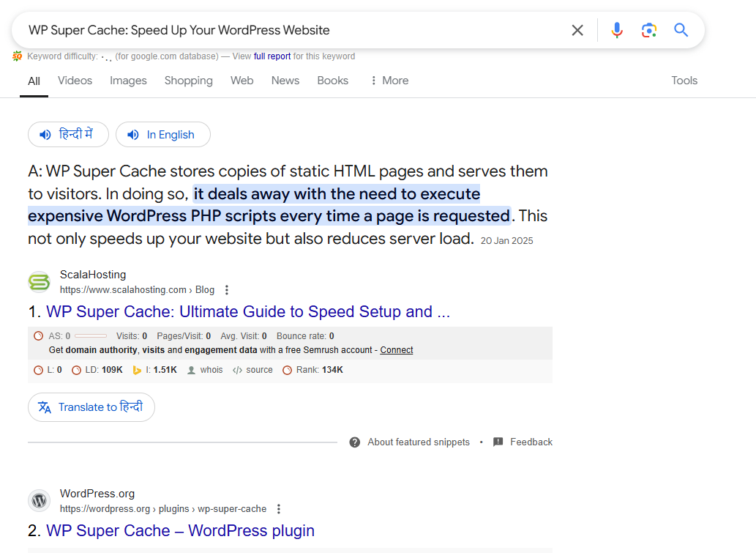This screenshot has height=553, width=756.
Task: Click the WordPress.org site logo icon
Action: tap(40, 501)
